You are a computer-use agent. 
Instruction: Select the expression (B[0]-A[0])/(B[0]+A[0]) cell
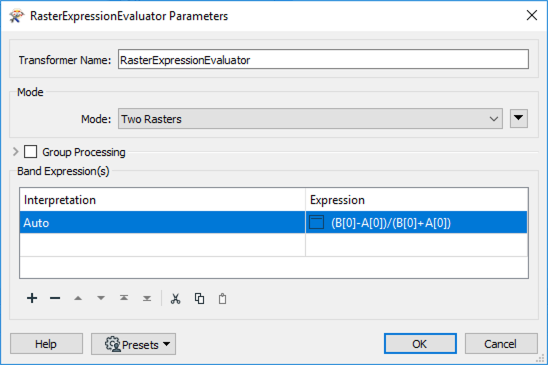pyautogui.click(x=417, y=222)
